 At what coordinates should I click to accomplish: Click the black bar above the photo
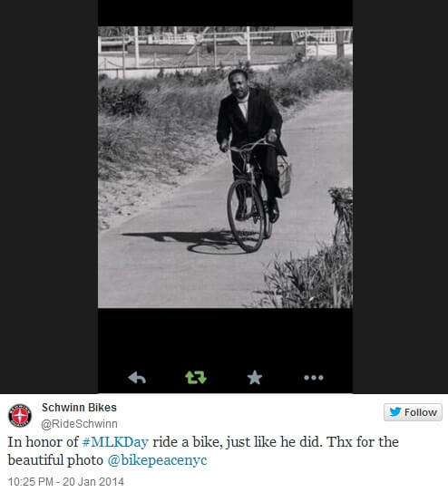(x=225, y=14)
